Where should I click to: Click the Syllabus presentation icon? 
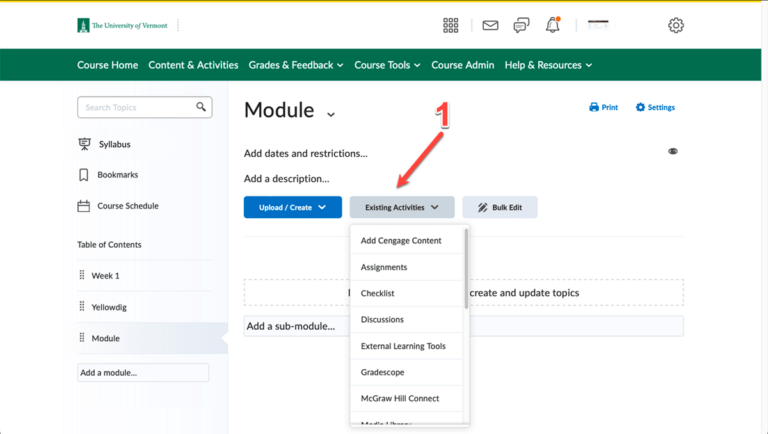coord(84,144)
